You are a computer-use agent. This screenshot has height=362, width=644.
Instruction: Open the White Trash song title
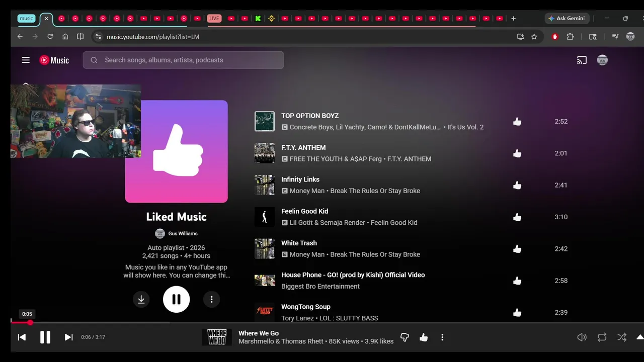[x=299, y=243]
